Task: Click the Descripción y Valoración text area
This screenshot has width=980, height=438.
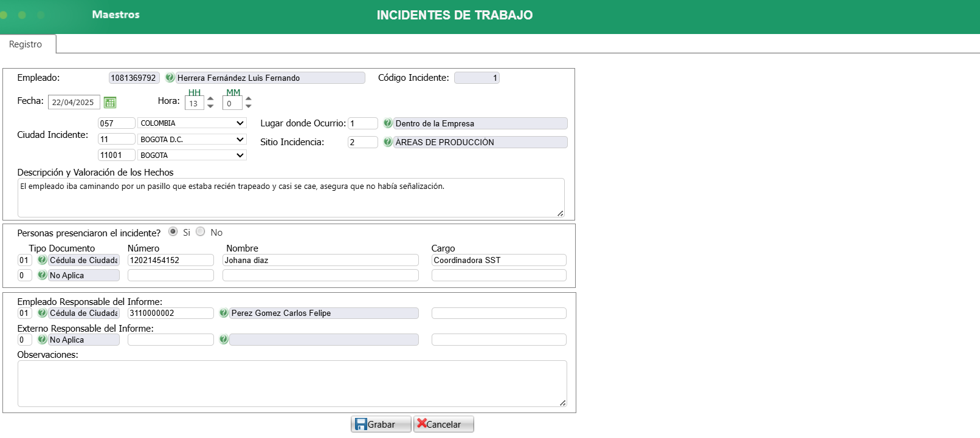Action: (x=291, y=197)
